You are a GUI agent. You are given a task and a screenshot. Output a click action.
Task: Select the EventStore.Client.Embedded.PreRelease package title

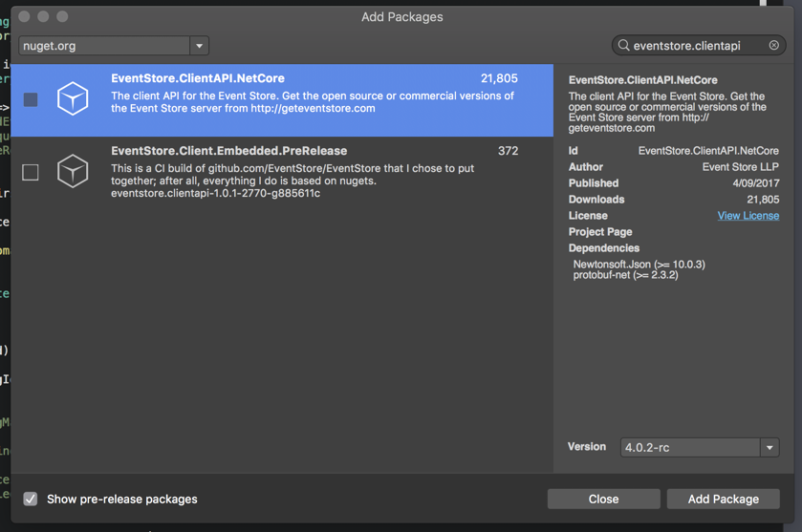(x=228, y=151)
